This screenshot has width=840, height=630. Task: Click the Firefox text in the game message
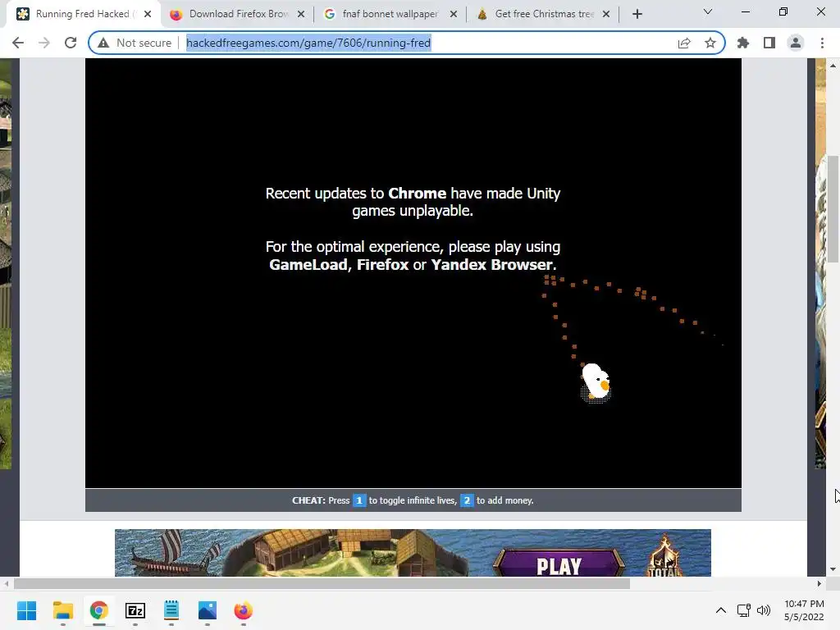point(382,265)
